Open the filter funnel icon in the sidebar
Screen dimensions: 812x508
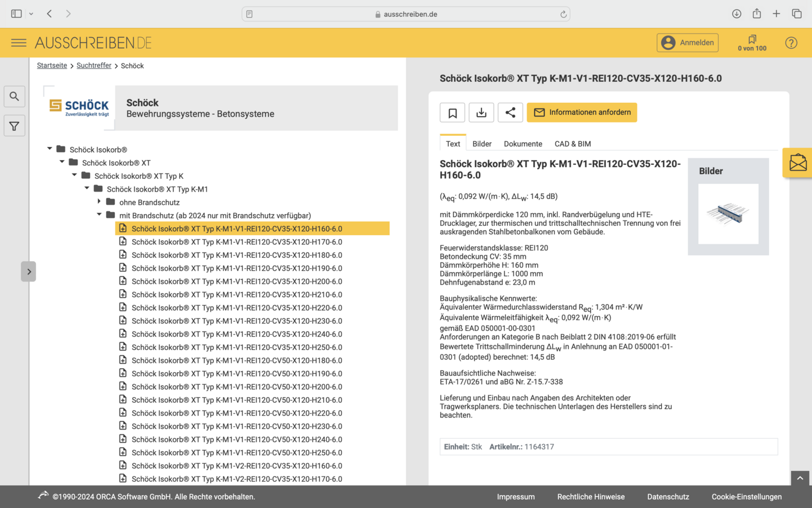[14, 126]
